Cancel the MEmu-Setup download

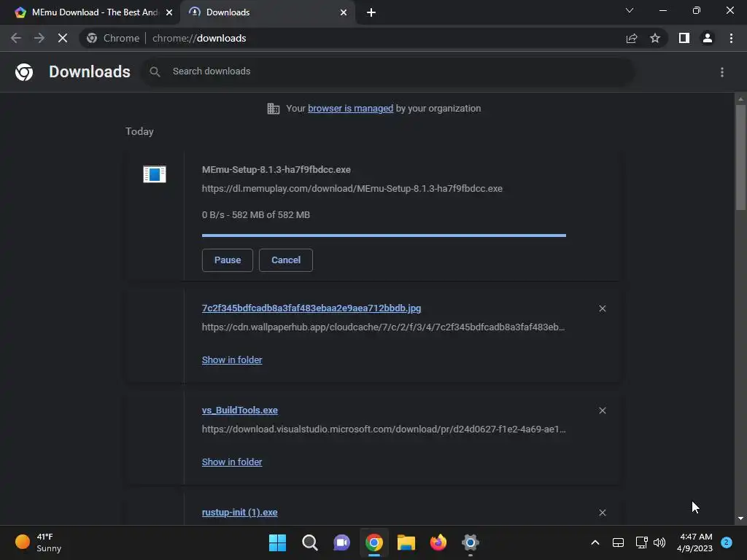tap(286, 260)
